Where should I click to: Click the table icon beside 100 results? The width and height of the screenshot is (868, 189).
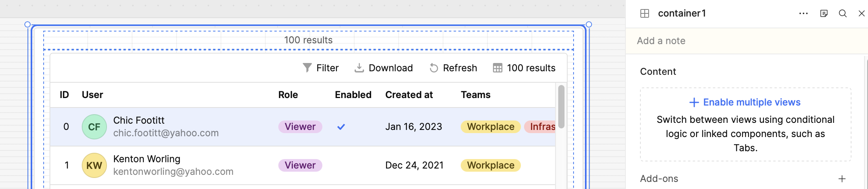[497, 68]
